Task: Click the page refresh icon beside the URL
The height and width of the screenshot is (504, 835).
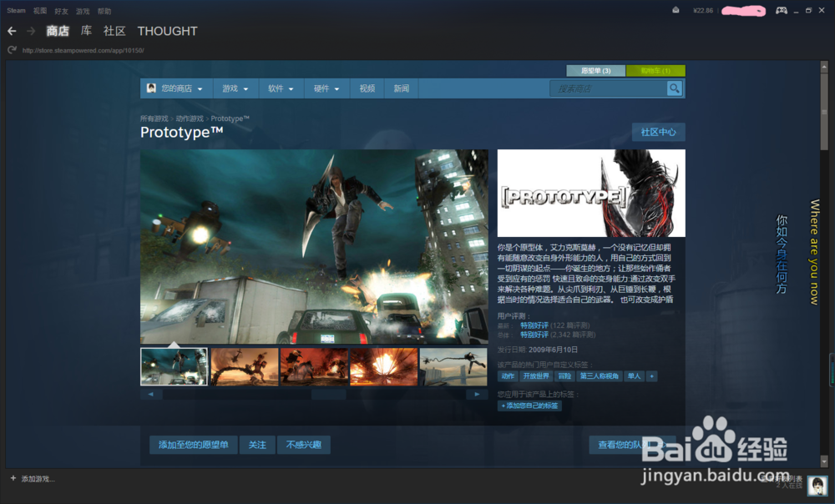Action: 11,49
